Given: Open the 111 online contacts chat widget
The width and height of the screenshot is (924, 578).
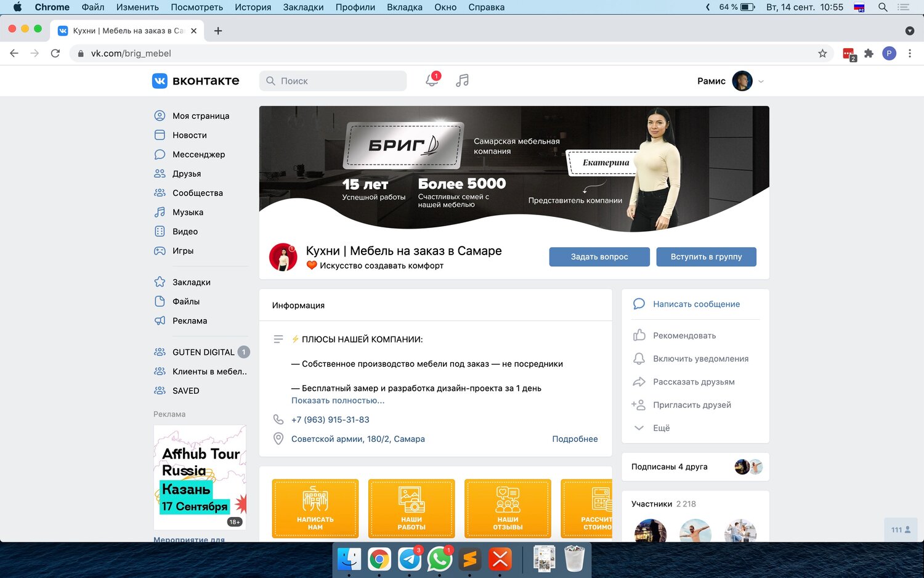Looking at the screenshot, I should (x=901, y=530).
